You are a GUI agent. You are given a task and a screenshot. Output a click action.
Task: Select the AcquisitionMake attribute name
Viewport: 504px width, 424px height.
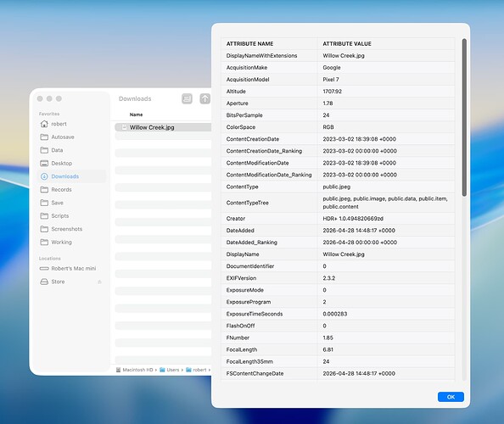pyautogui.click(x=247, y=68)
